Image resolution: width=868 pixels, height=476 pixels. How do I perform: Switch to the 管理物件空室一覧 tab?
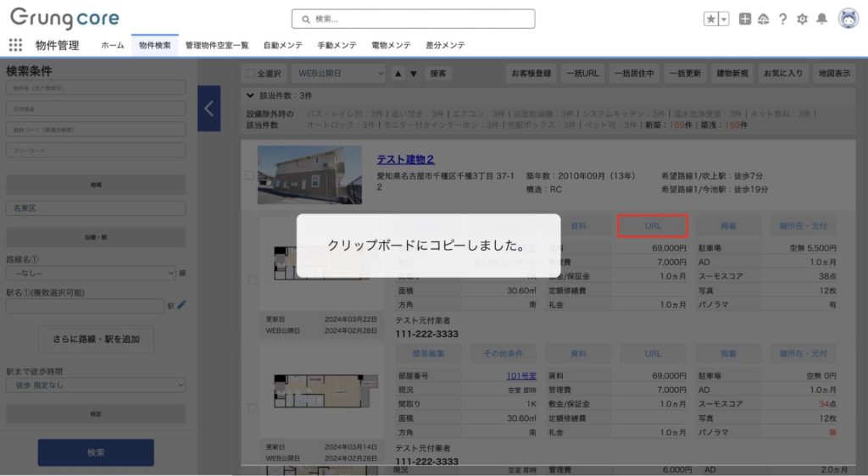[216, 46]
